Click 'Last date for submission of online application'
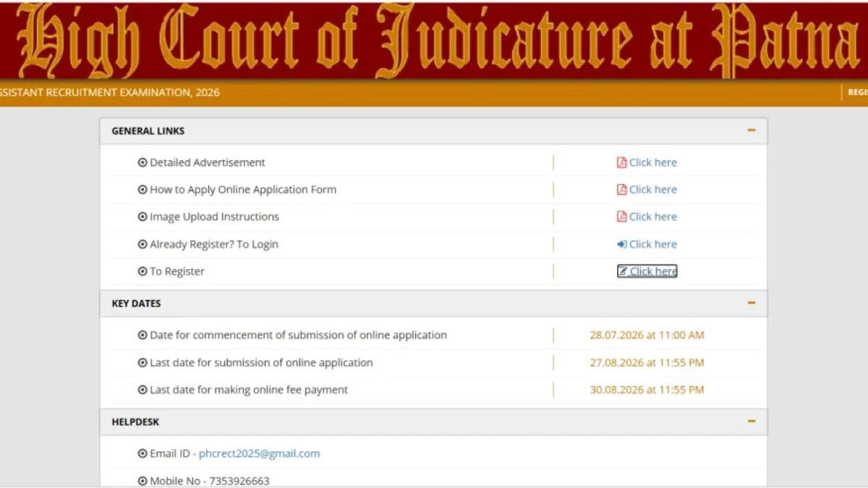Image resolution: width=868 pixels, height=488 pixels. tap(261, 363)
